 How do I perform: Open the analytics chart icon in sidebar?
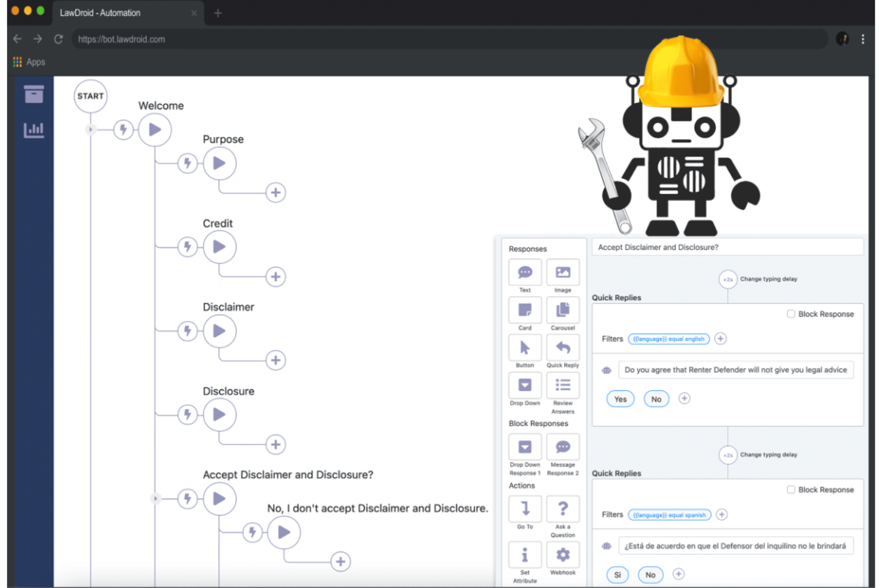34,129
